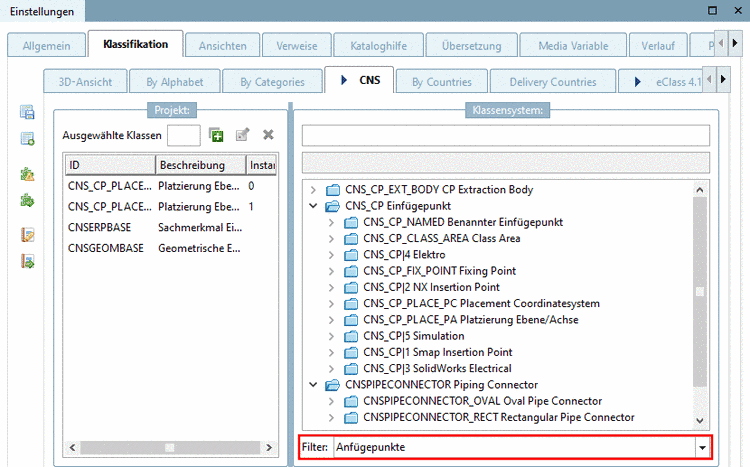This screenshot has width=750, height=467.
Task: Click folder icon of CNS_CP_FIX_POINT
Action: (x=351, y=271)
